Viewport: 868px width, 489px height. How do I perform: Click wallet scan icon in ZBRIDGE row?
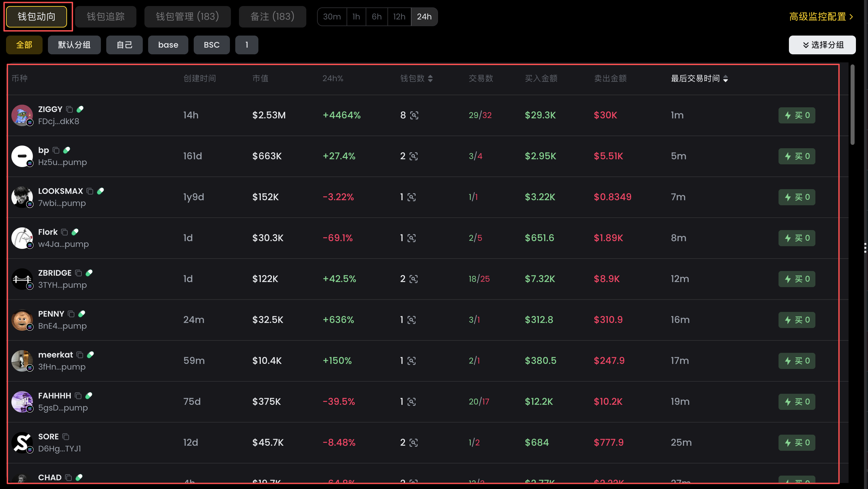pos(414,279)
